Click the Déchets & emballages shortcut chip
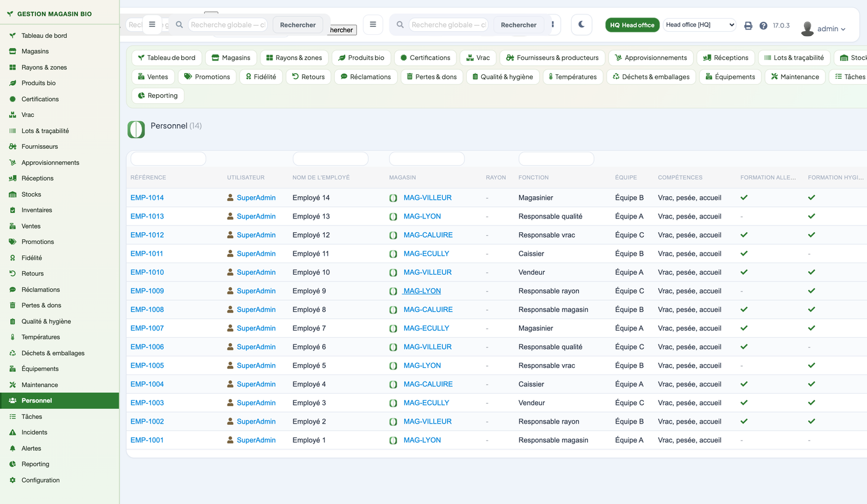This screenshot has height=504, width=867. 651,77
